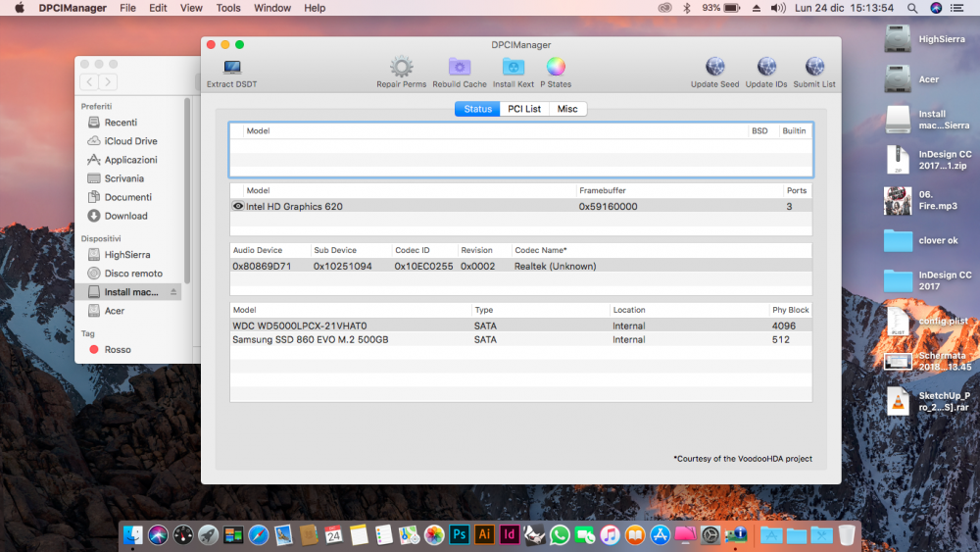Click the Rebuild Cache toolbar icon
980x552 pixels.
click(460, 67)
